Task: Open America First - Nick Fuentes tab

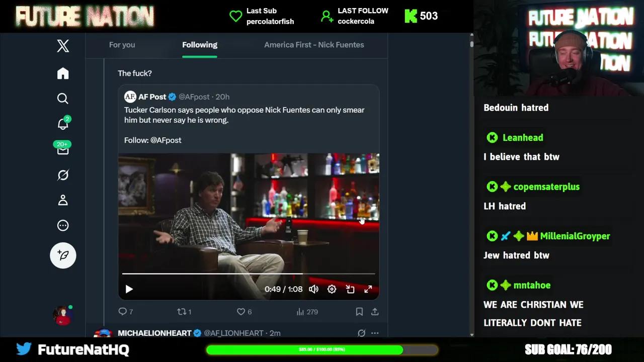Action: pos(314,45)
